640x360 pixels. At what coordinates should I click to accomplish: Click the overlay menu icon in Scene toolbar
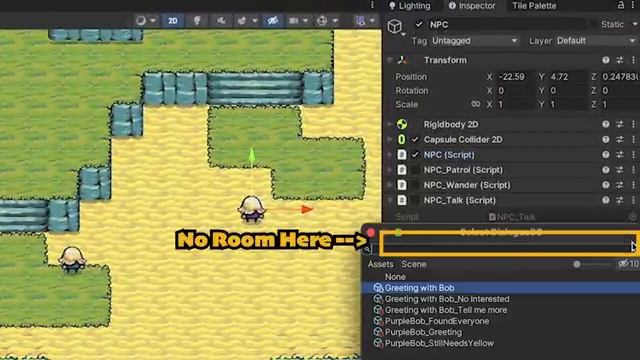point(360,20)
